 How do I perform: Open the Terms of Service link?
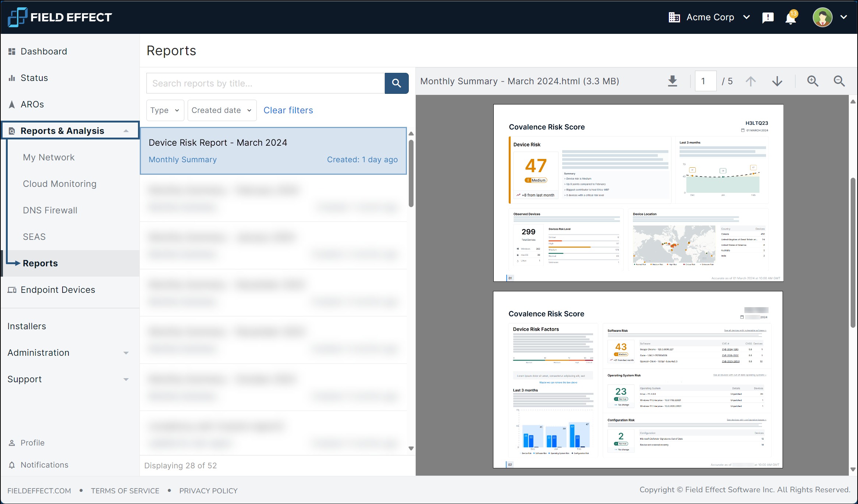[x=125, y=491]
